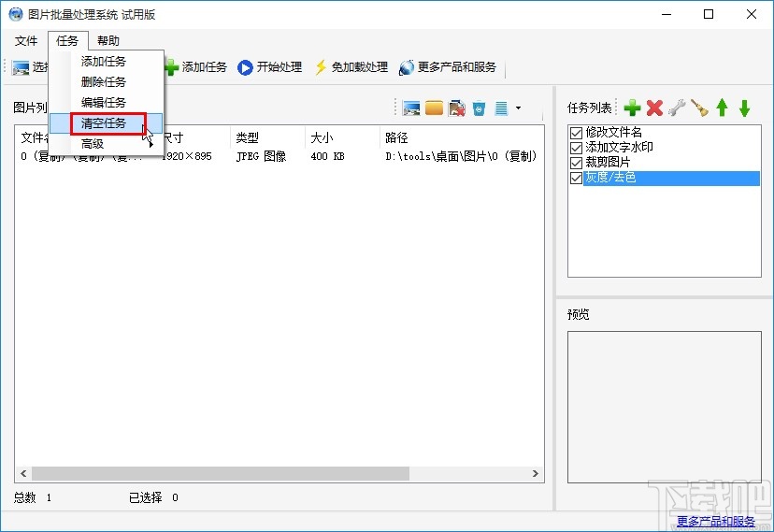The image size is (774, 532).
Task: Click the list view mode icon
Action: point(501,108)
